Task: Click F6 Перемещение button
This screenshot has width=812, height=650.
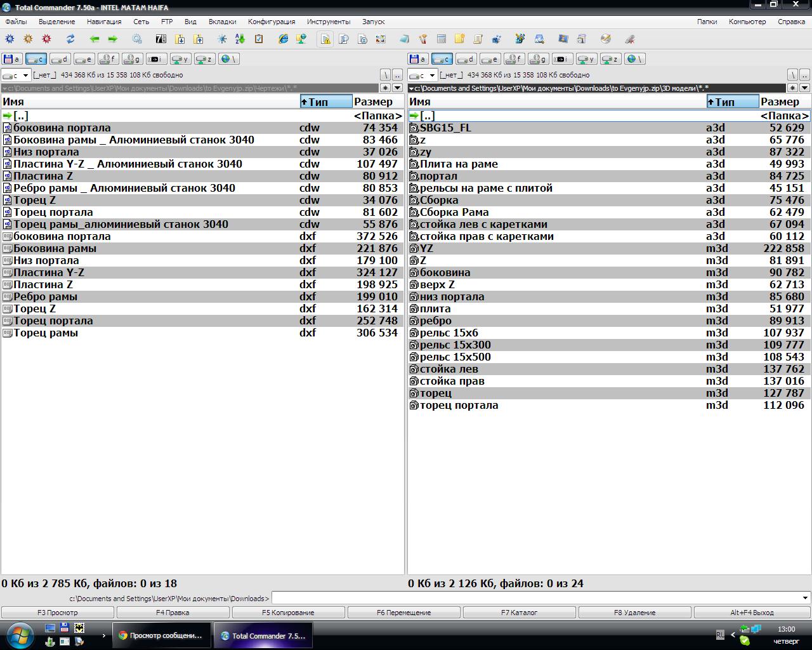Action: 404,613
